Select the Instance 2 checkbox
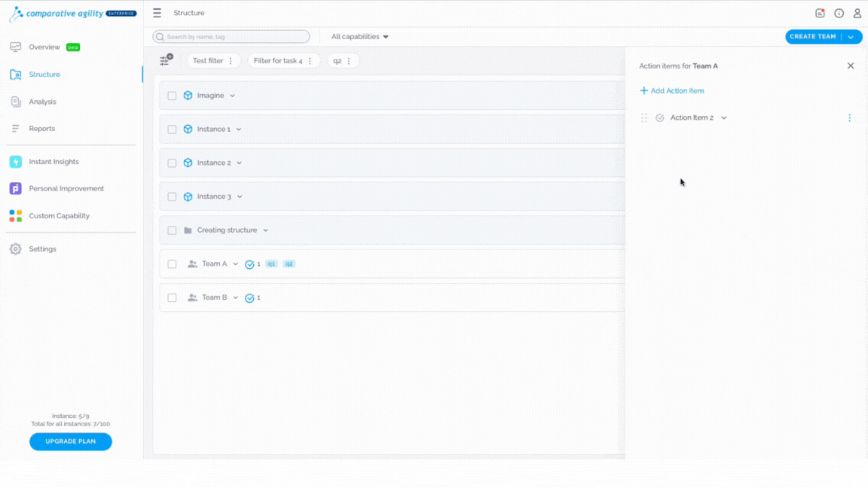 click(172, 163)
